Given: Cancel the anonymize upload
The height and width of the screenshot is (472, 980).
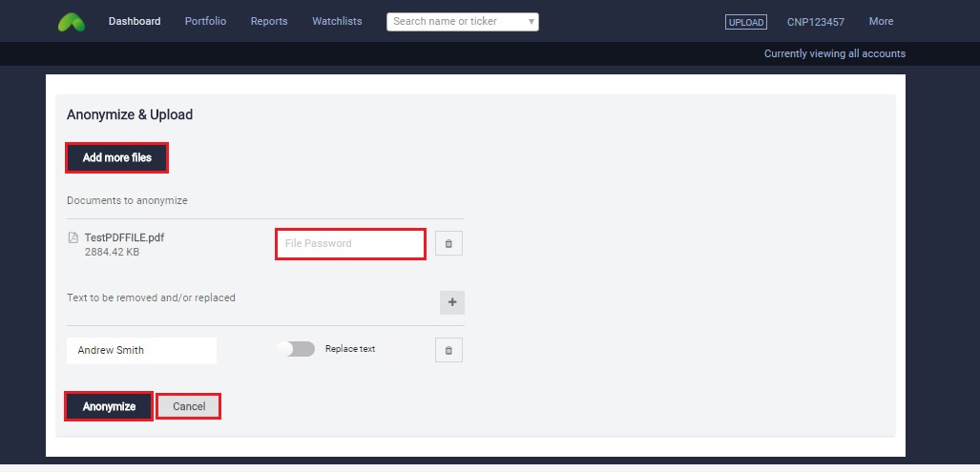Looking at the screenshot, I should click(189, 406).
